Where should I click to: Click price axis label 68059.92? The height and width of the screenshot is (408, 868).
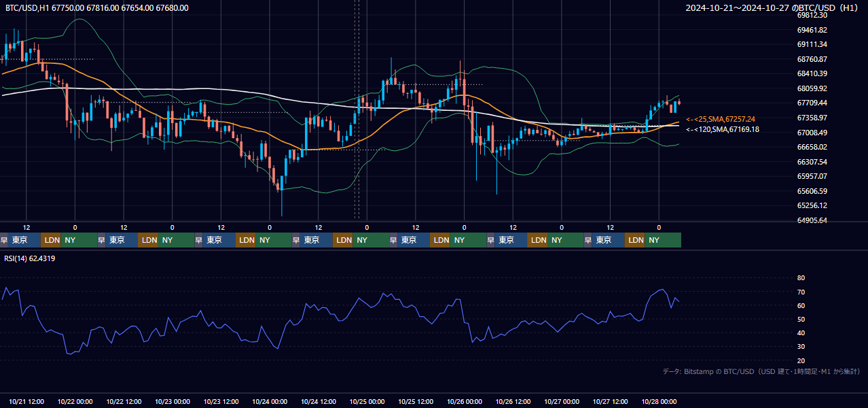click(812, 88)
